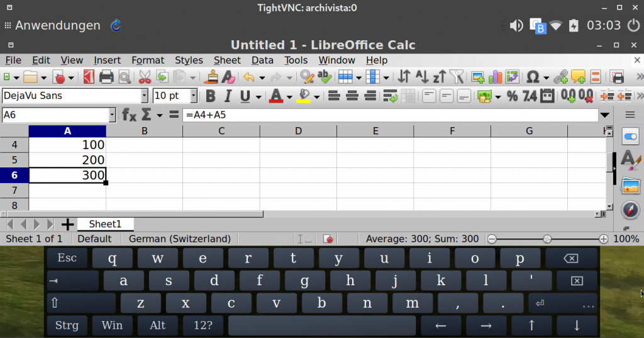Open the Data menu
This screenshot has height=338, width=644.
coord(262,60)
